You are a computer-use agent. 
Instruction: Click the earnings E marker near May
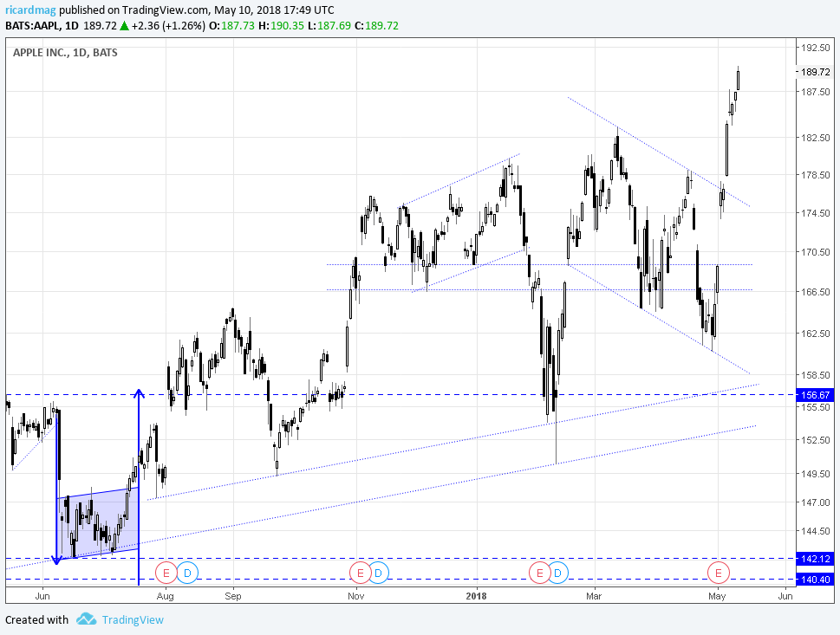click(x=718, y=573)
